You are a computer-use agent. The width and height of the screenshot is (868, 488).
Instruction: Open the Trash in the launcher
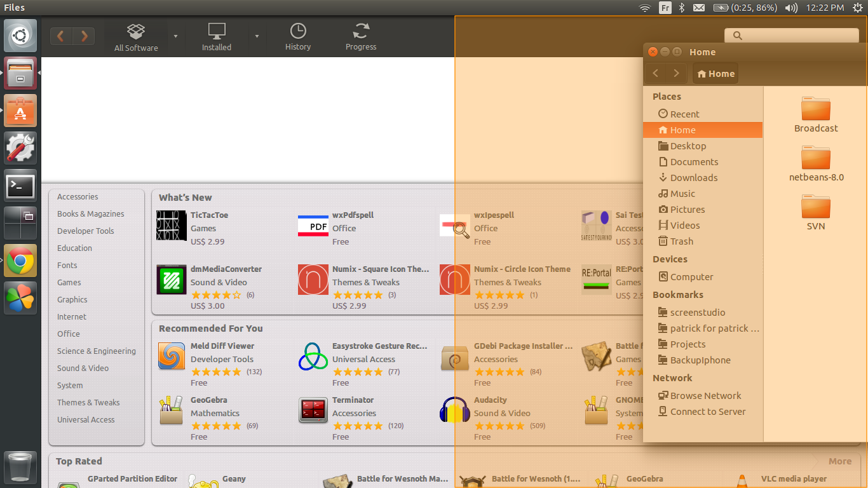point(21,467)
